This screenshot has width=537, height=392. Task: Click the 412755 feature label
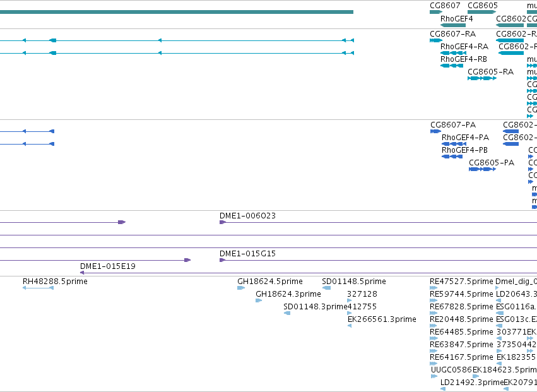[362, 307]
